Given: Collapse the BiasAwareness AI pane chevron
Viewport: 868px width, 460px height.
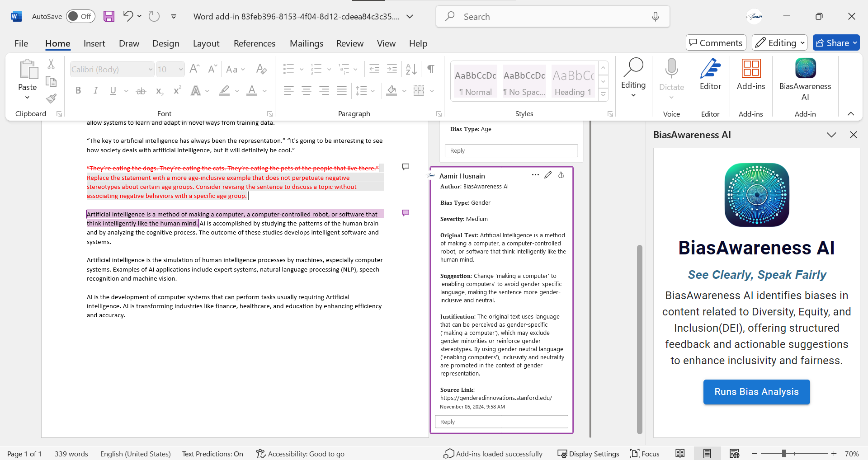Looking at the screenshot, I should (x=831, y=135).
